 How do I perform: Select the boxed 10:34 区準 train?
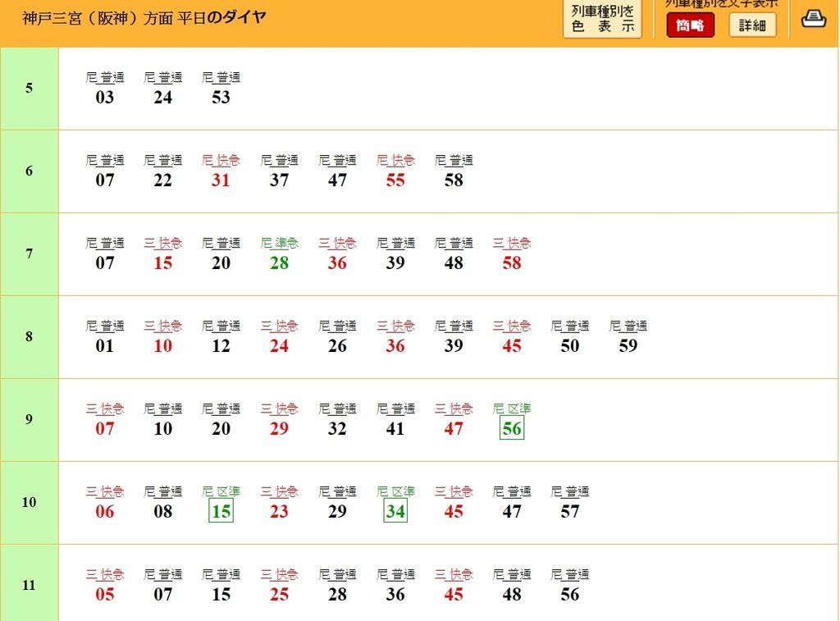click(x=395, y=512)
